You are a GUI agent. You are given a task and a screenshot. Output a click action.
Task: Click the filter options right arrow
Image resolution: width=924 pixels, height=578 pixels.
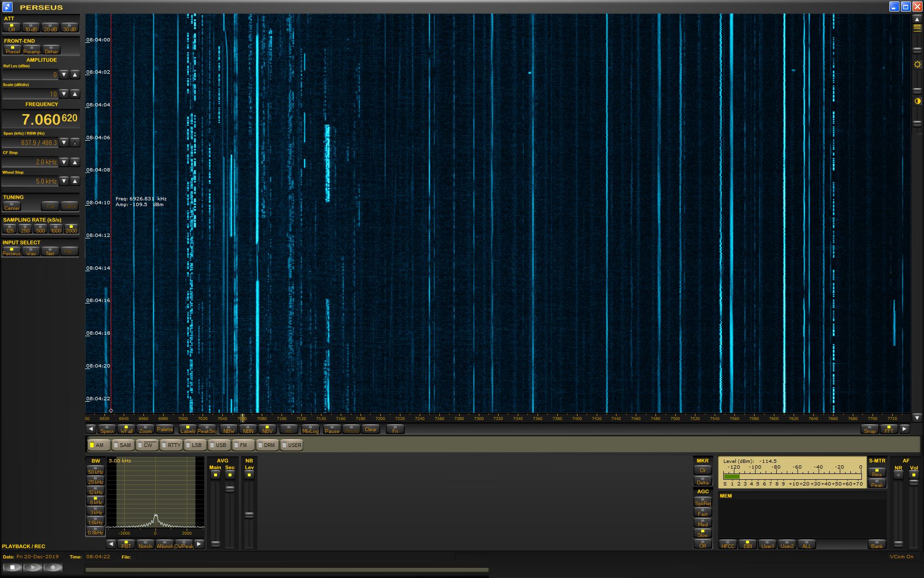tap(199, 544)
